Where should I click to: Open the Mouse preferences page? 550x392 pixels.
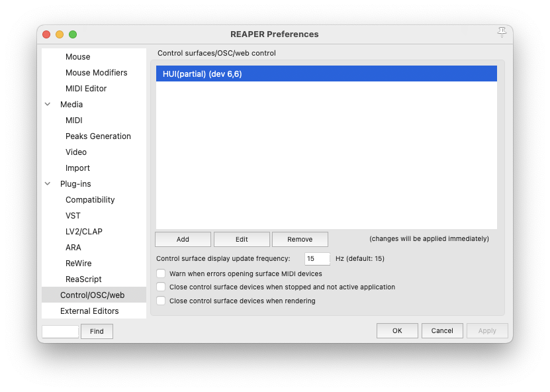point(78,56)
